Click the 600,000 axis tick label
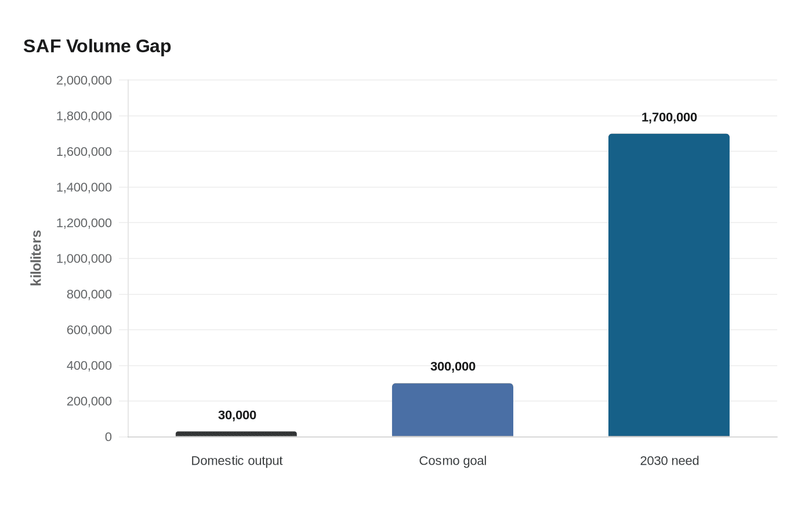The image size is (812, 510). [89, 330]
